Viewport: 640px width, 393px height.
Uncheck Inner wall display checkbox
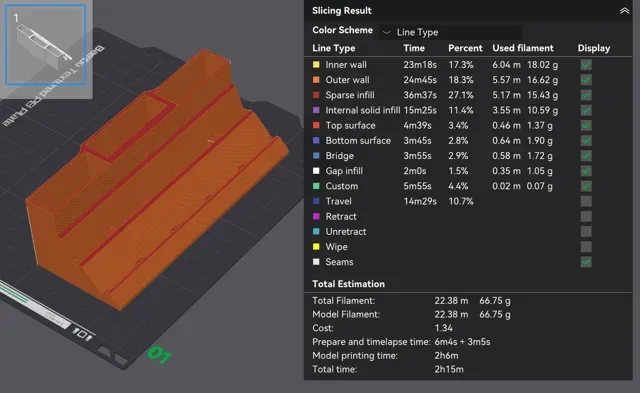[x=586, y=65]
